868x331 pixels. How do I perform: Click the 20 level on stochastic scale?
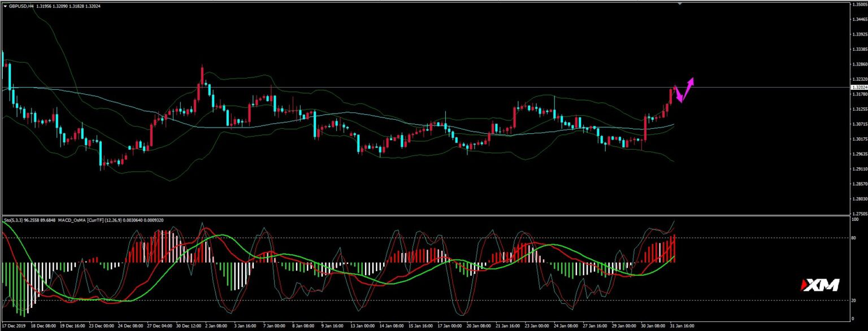tap(854, 300)
